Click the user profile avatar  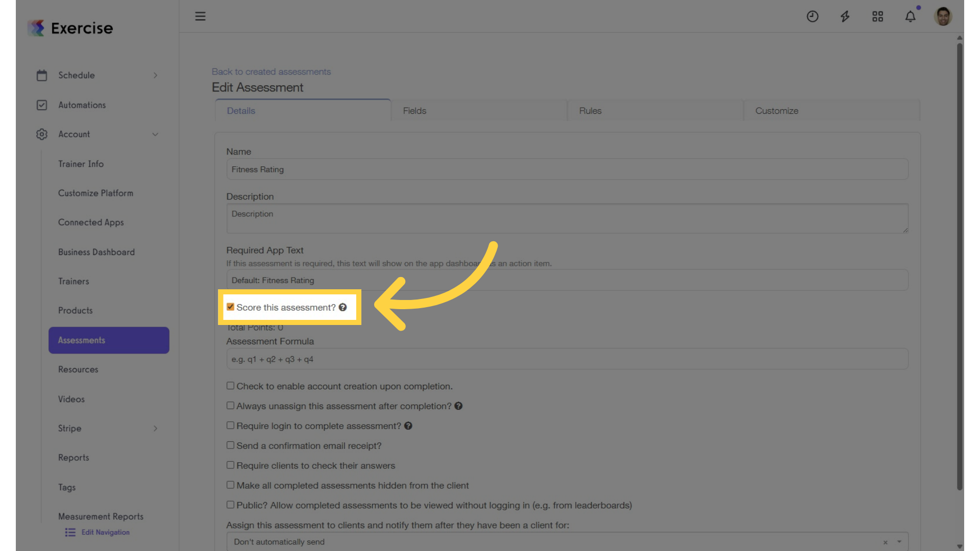click(943, 16)
